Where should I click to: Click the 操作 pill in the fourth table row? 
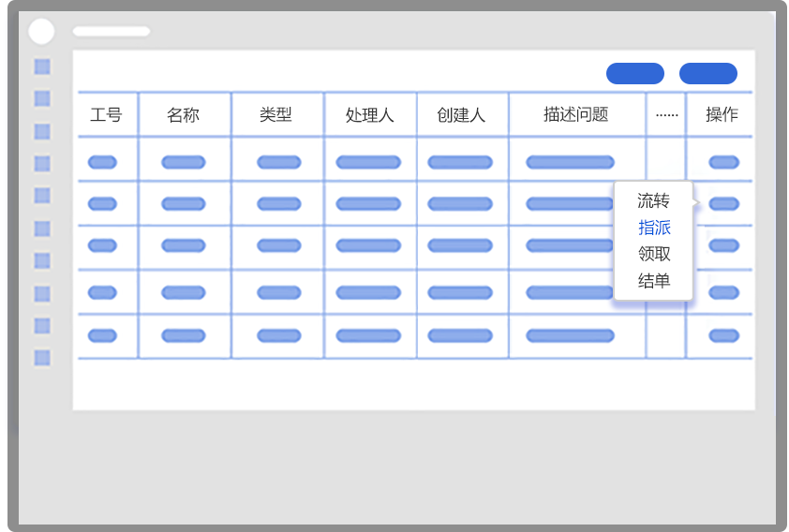pos(723,292)
